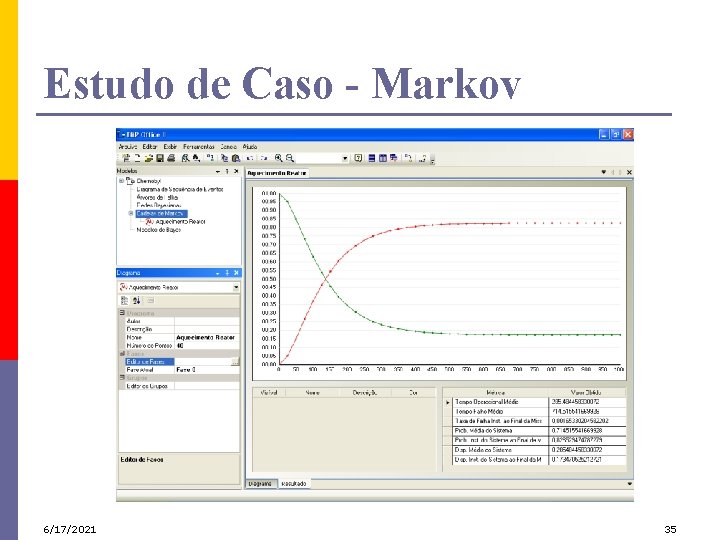
Task: Click the new blank document toolbar icon
Action: click(x=137, y=158)
